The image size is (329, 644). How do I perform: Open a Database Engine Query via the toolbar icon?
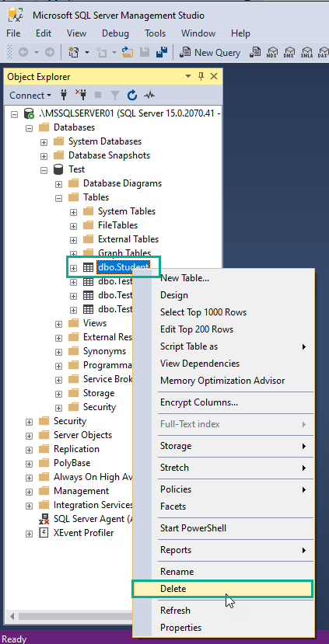pos(255,52)
